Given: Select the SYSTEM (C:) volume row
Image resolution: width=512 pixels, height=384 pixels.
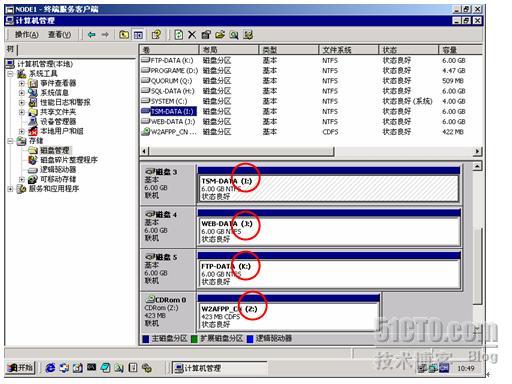Looking at the screenshot, I should [311, 101].
